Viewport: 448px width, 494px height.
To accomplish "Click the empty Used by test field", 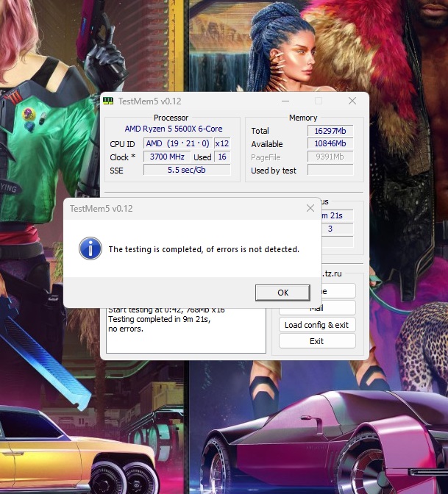I will (330, 170).
